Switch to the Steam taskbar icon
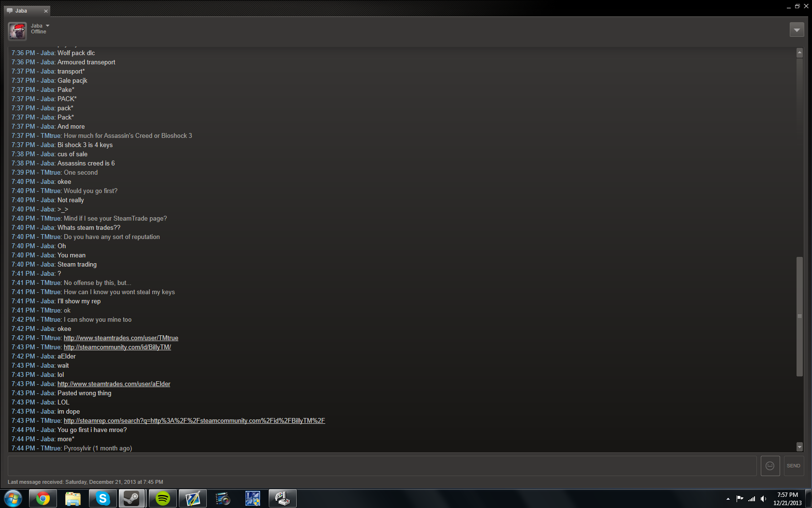 pos(132,498)
